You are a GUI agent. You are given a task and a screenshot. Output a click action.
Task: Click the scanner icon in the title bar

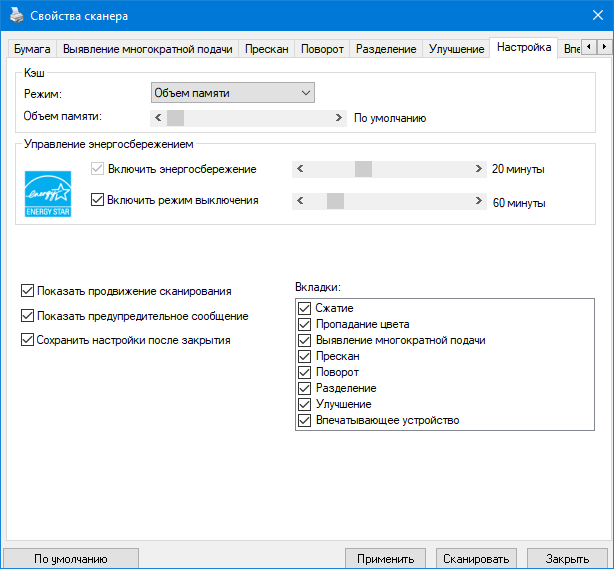16,15
